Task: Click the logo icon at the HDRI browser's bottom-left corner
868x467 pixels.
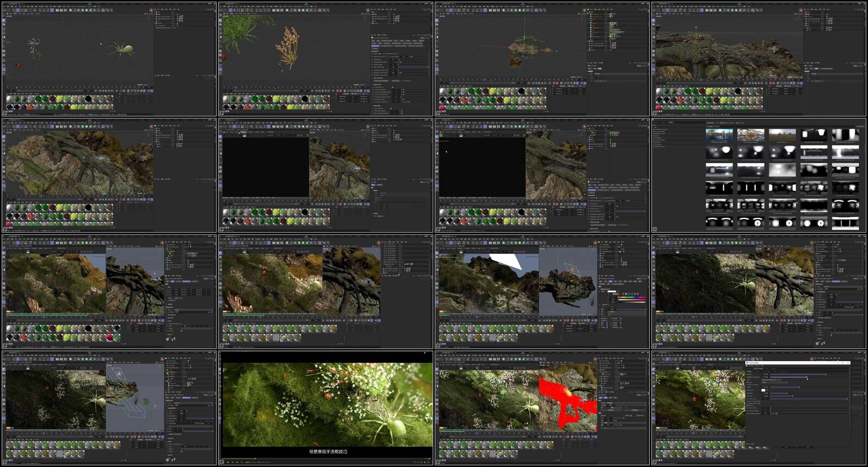Action: [655, 229]
